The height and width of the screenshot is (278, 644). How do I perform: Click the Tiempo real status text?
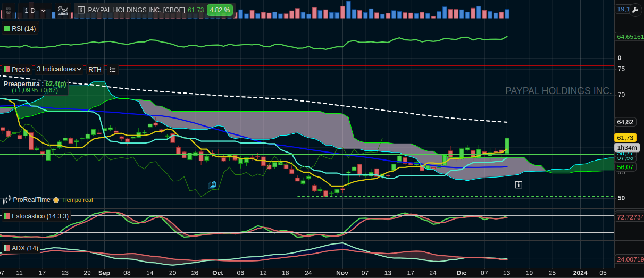(78, 200)
